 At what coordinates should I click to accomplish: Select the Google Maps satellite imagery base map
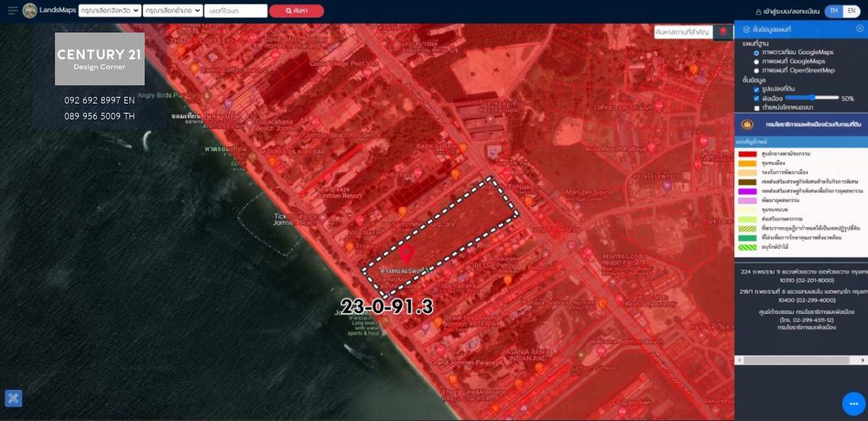[757, 53]
